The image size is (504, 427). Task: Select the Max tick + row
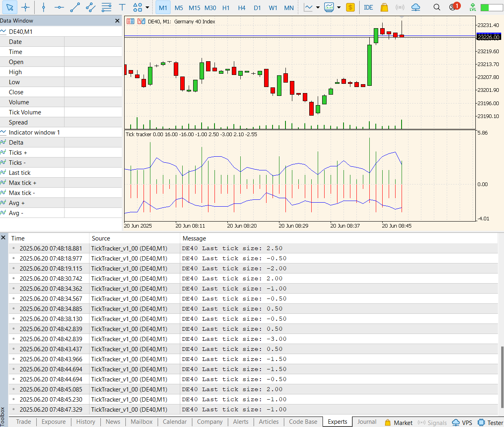pos(61,182)
